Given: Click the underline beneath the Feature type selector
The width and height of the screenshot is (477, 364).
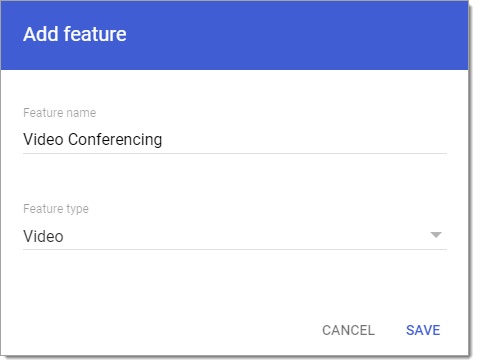Looking at the screenshot, I should tap(235, 249).
